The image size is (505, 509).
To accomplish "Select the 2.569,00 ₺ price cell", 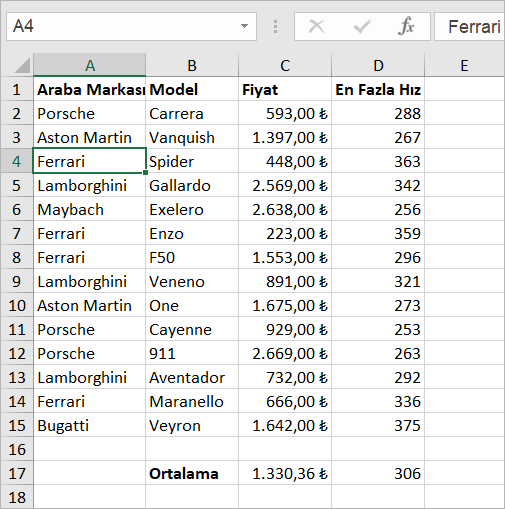I will 285,185.
